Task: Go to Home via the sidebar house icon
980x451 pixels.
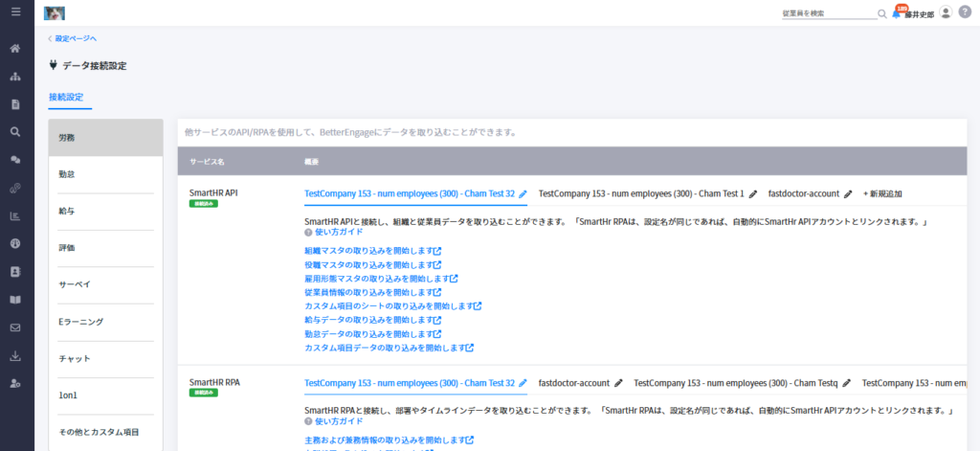Action: pos(16,48)
